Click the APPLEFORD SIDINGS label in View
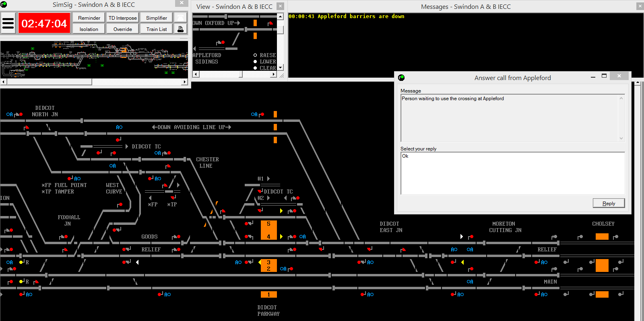This screenshot has width=644, height=321. point(207,58)
